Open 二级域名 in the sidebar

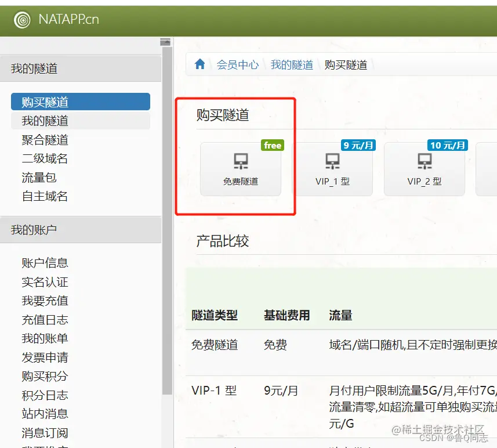point(45,158)
